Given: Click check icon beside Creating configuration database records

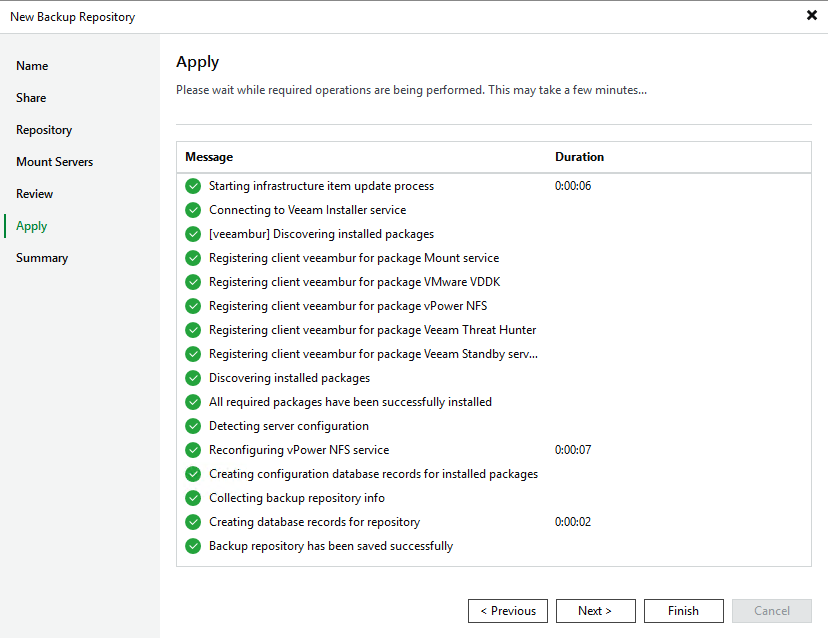Looking at the screenshot, I should pyautogui.click(x=193, y=474).
